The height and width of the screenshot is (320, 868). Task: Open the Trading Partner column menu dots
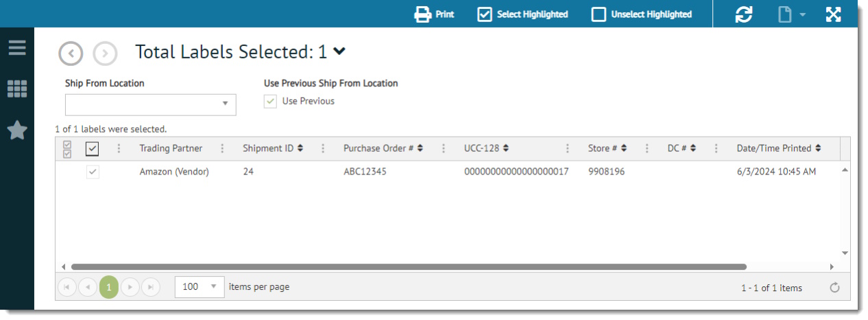(221, 148)
